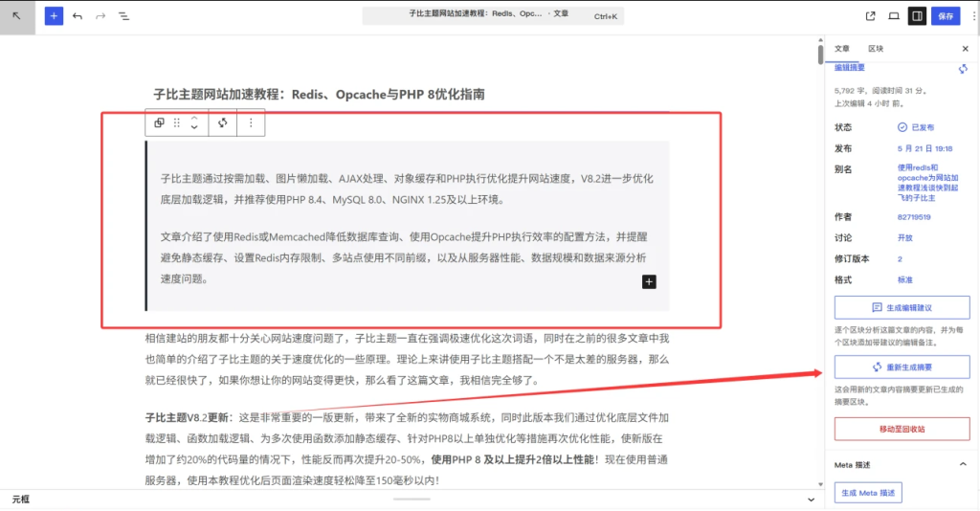Open the block inserter plus button

tap(54, 16)
